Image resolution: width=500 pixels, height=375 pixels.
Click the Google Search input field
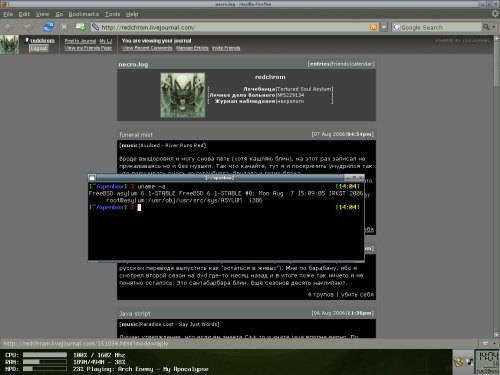441,27
